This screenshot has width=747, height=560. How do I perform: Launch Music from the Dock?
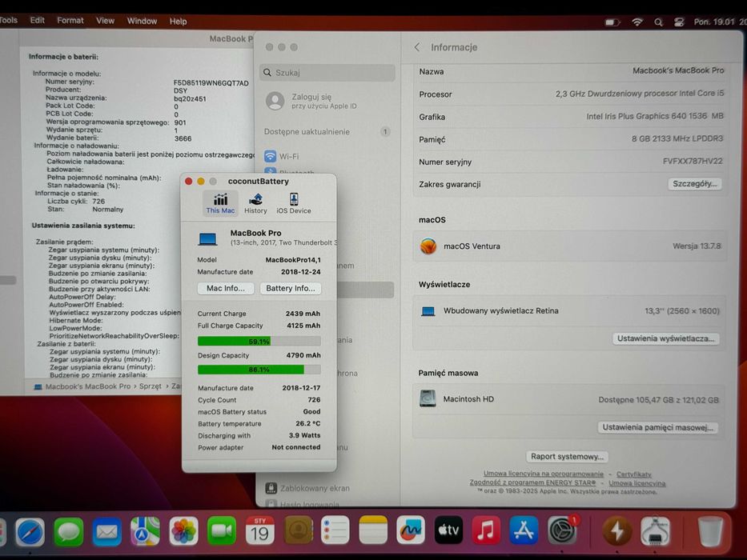tap(486, 530)
